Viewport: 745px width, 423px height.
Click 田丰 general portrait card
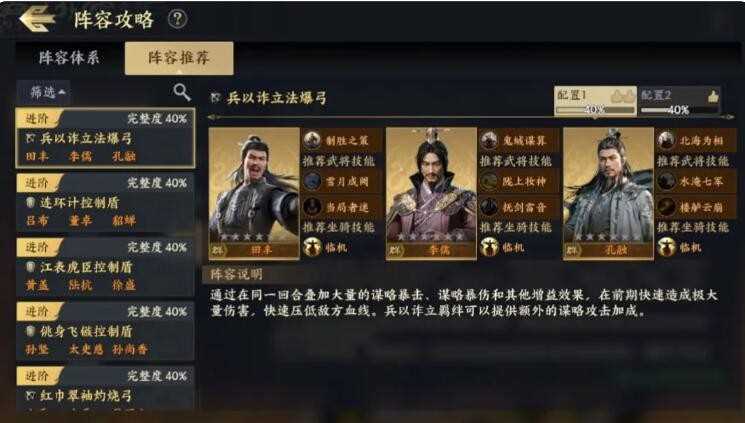point(254,193)
